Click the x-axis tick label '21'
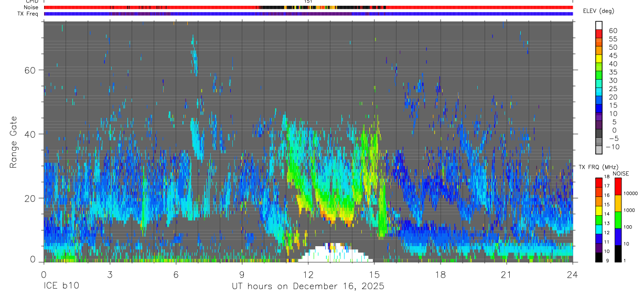 pyautogui.click(x=506, y=274)
